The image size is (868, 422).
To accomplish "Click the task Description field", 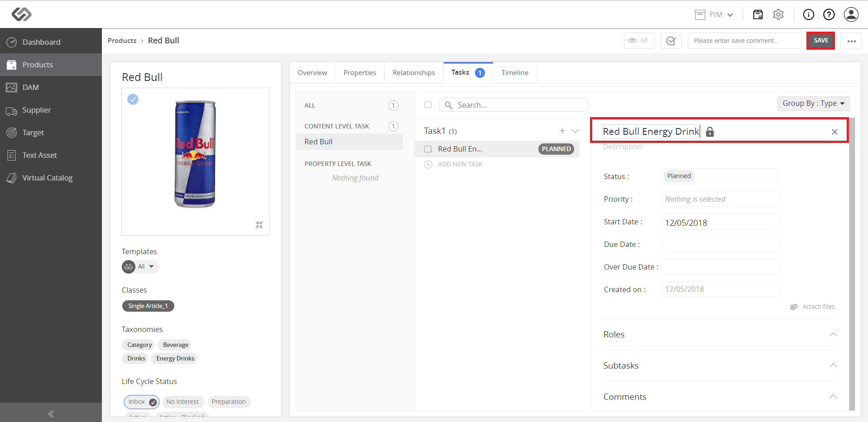I will pos(622,147).
